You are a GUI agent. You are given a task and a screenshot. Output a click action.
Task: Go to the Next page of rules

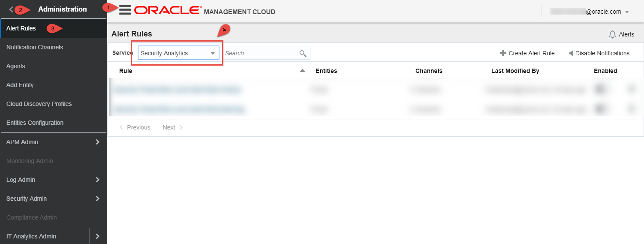click(x=173, y=127)
